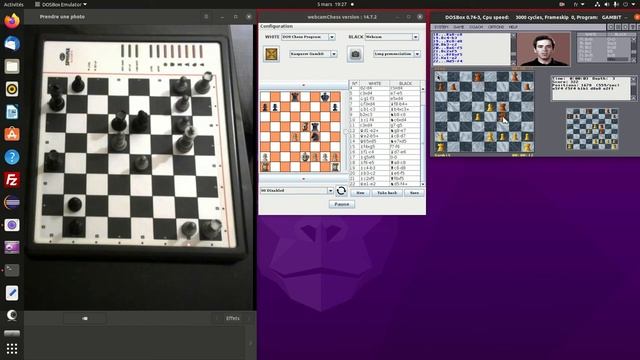Screen dimensions: 640x360
Task: Open the hamburger menu in the photo window
Action: pos(206,17)
